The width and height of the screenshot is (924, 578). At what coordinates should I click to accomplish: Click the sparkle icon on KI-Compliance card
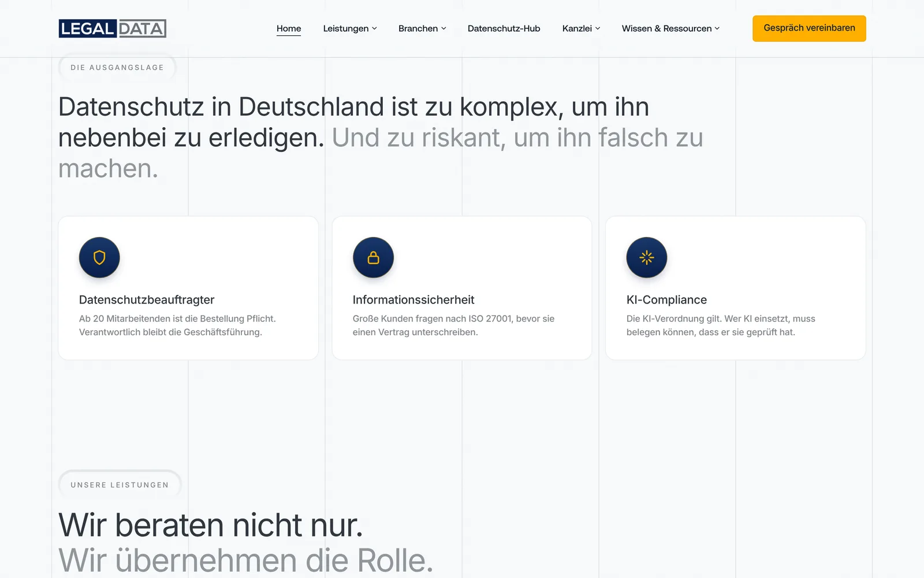click(x=647, y=257)
